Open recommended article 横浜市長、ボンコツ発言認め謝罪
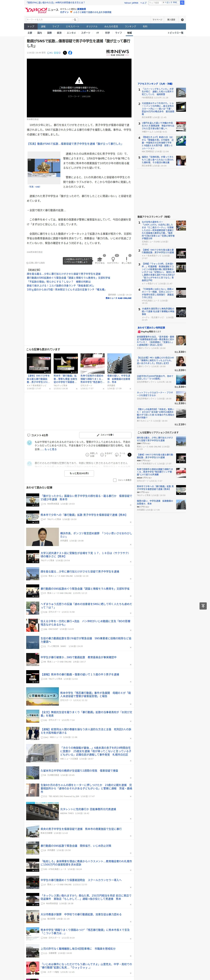Viewport: 210px width, 980px height. coord(96,535)
